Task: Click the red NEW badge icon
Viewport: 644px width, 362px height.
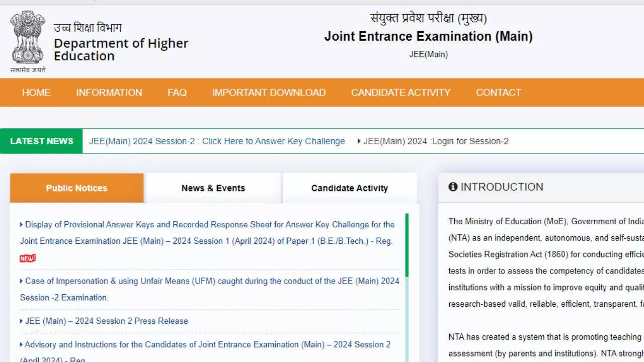Action: pyautogui.click(x=28, y=258)
